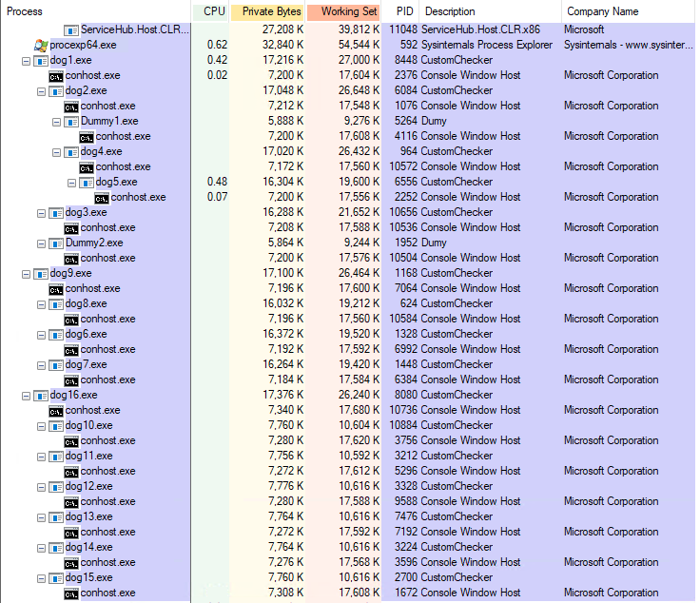Click the Dummy1.exe process icon
Viewport: 700px width, 603px height.
point(71,122)
